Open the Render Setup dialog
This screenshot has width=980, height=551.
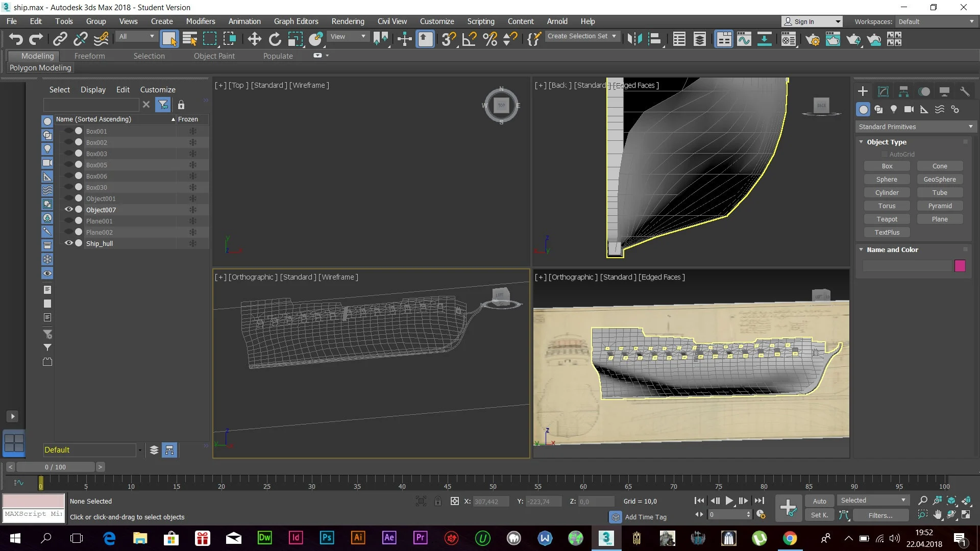813,39
